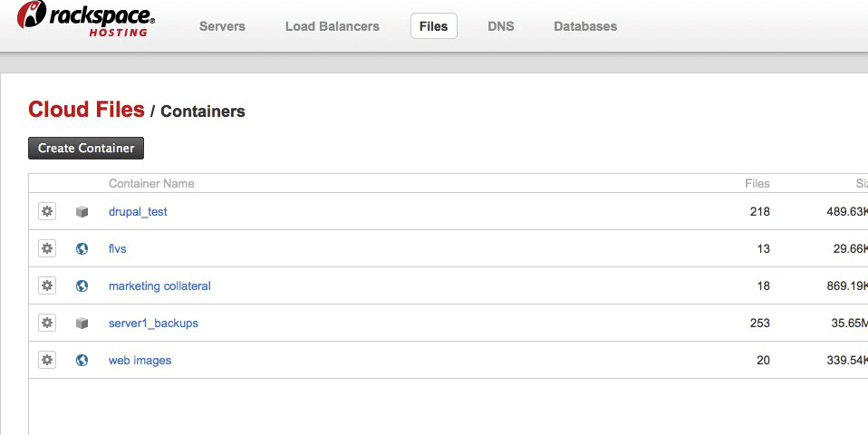The image size is (868, 435).
Task: Open the gear menu for marketing collateral
Action: pos(47,285)
